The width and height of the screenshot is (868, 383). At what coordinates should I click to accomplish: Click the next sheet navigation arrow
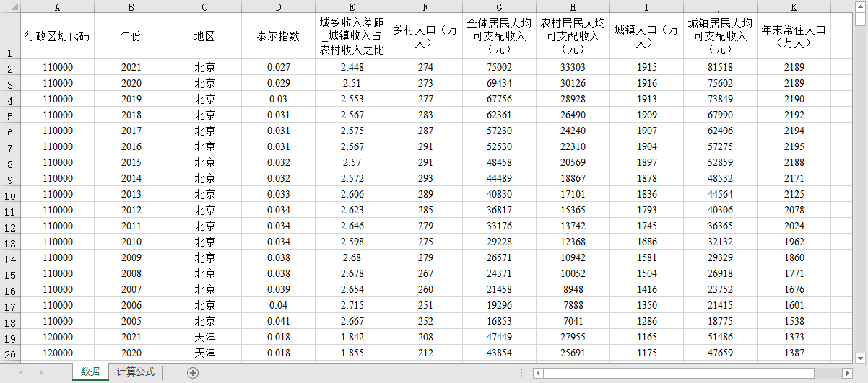[x=41, y=372]
